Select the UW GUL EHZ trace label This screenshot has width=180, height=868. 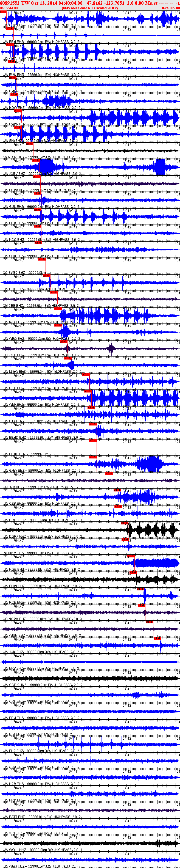41,207
